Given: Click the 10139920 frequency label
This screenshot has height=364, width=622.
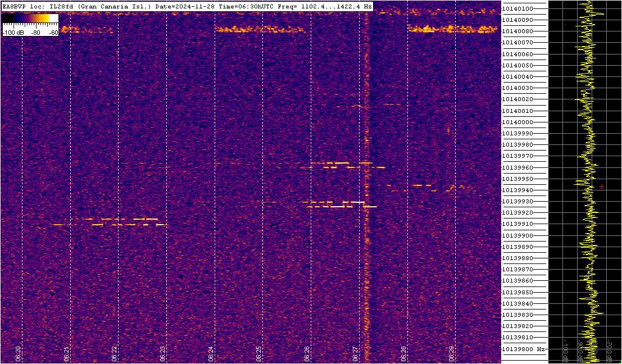Looking at the screenshot, I should (x=517, y=212).
